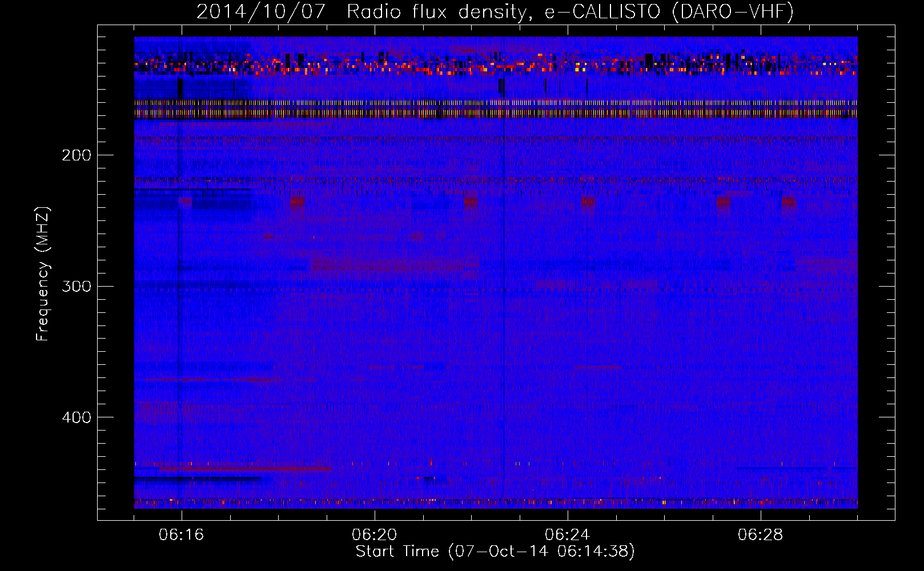Image resolution: width=924 pixels, height=571 pixels.
Task: Select the '300' frequency axis label
Action: (x=77, y=286)
